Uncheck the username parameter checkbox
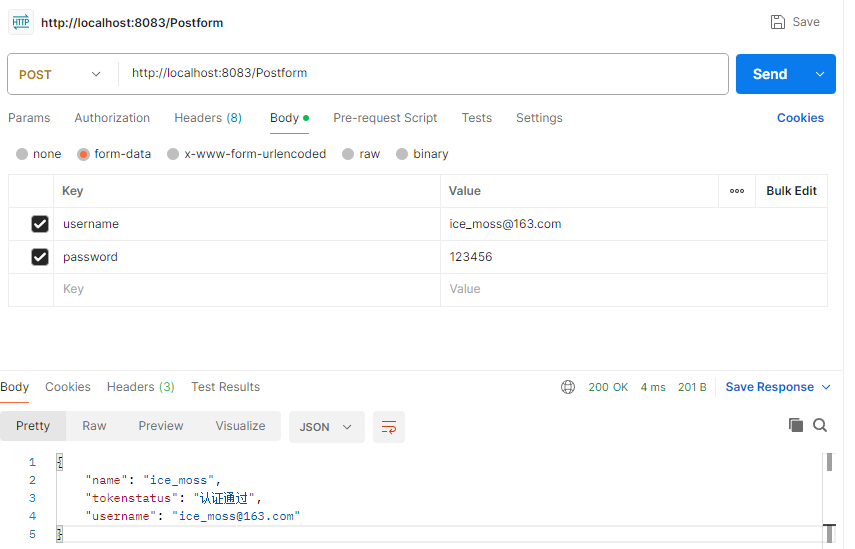Image resolution: width=855 pixels, height=549 pixels. [x=40, y=224]
